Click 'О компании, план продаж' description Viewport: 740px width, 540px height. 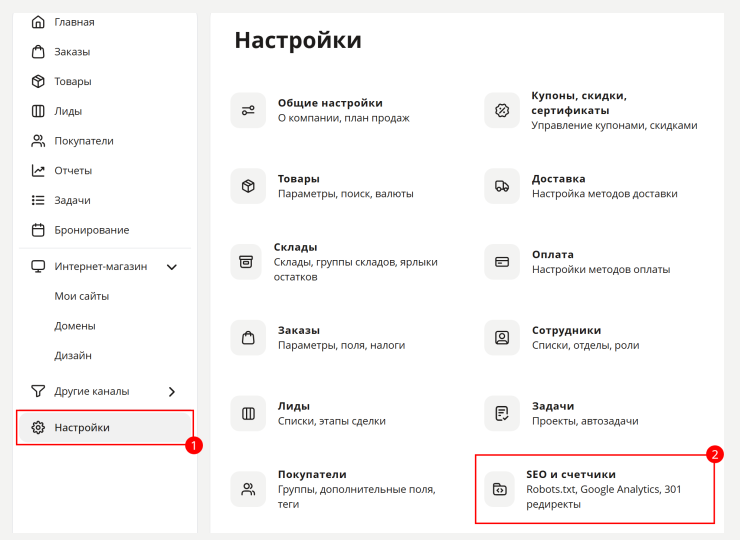tap(343, 118)
